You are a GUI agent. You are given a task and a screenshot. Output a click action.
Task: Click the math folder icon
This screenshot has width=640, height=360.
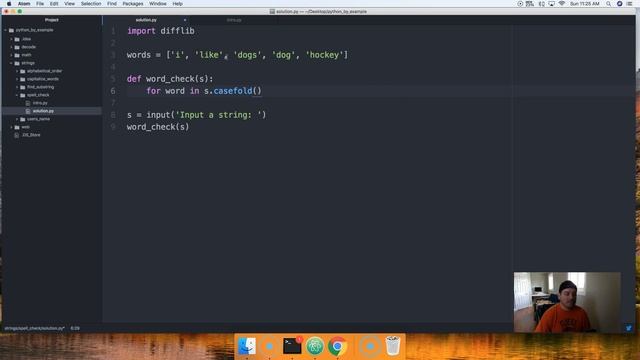(x=17, y=55)
